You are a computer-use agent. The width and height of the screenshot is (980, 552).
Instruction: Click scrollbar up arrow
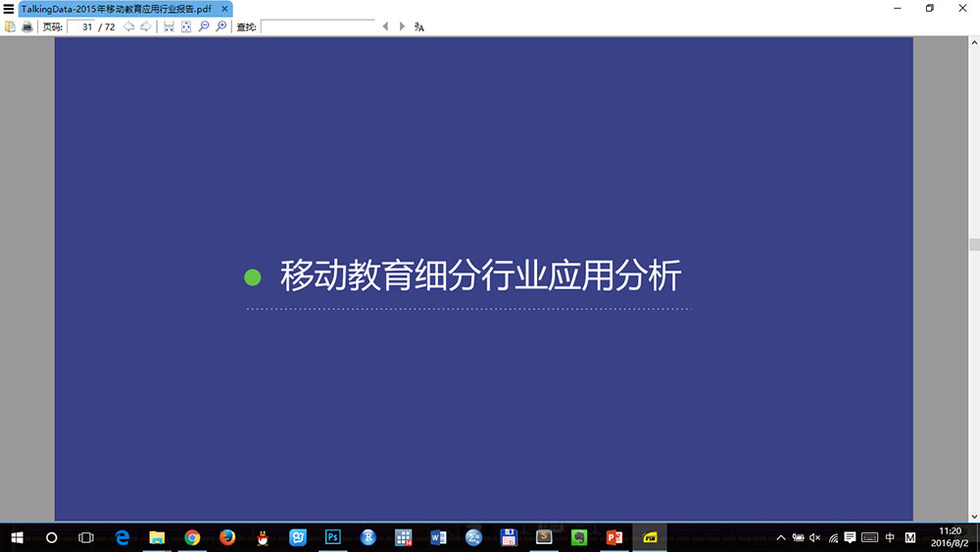coord(974,42)
